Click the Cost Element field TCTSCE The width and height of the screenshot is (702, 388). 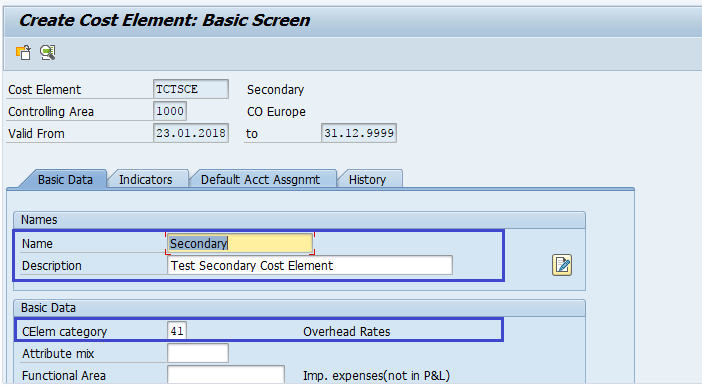191,89
